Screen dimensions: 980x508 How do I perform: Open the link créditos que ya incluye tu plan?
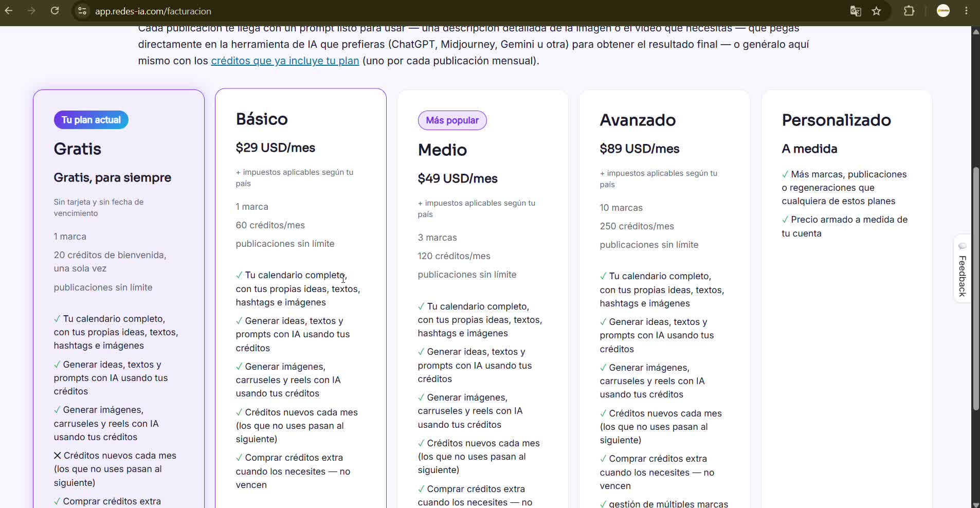(285, 61)
